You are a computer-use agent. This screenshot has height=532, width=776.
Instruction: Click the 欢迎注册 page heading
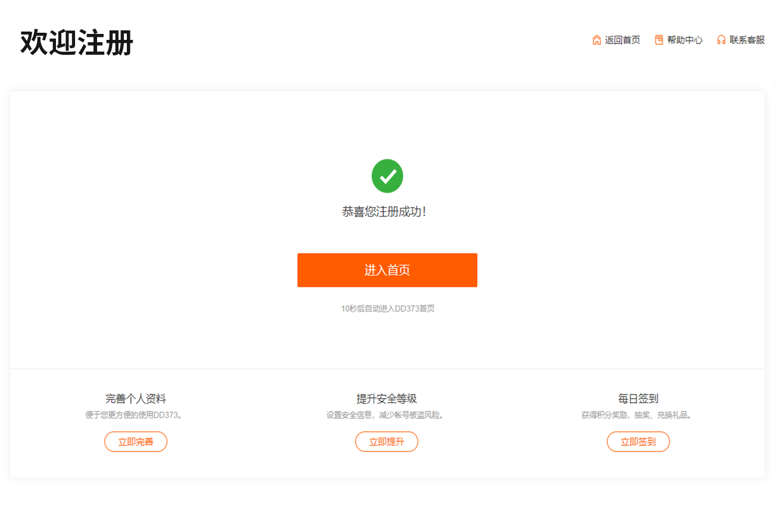77,43
